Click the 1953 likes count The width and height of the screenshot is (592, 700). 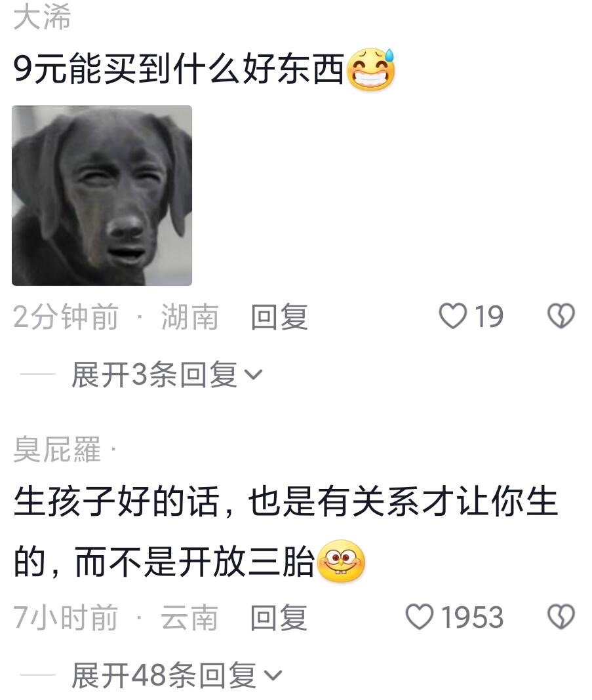[x=472, y=617]
